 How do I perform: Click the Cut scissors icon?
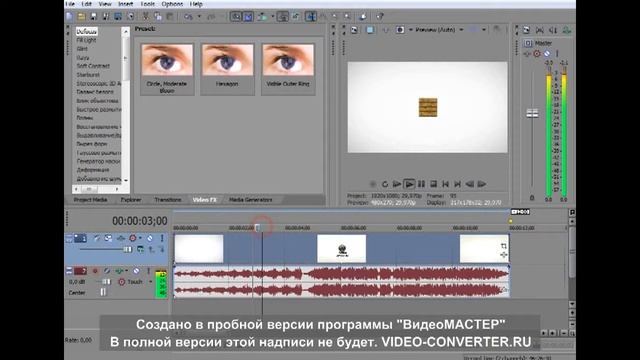pos(145,17)
